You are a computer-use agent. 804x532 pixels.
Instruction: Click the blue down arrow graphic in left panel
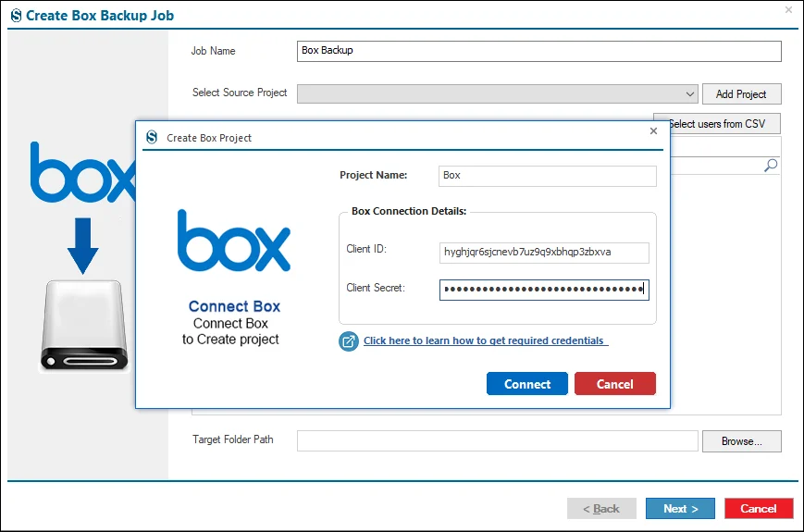[x=82, y=246]
